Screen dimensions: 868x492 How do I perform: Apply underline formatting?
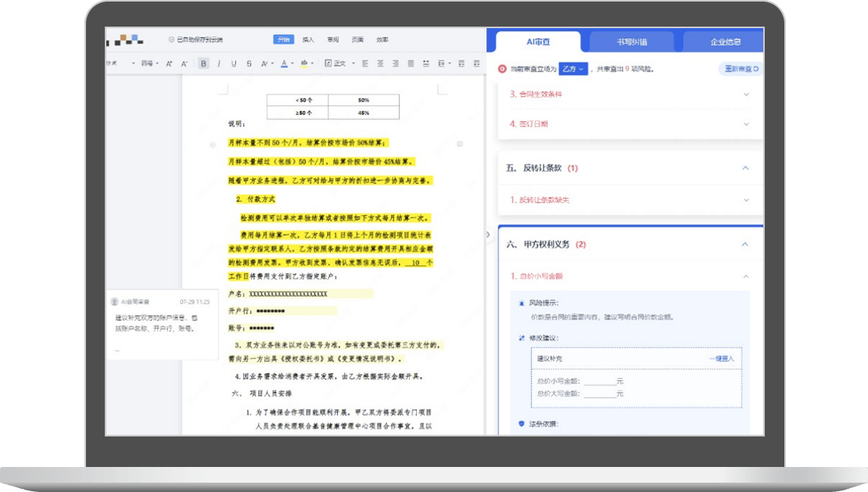point(233,63)
